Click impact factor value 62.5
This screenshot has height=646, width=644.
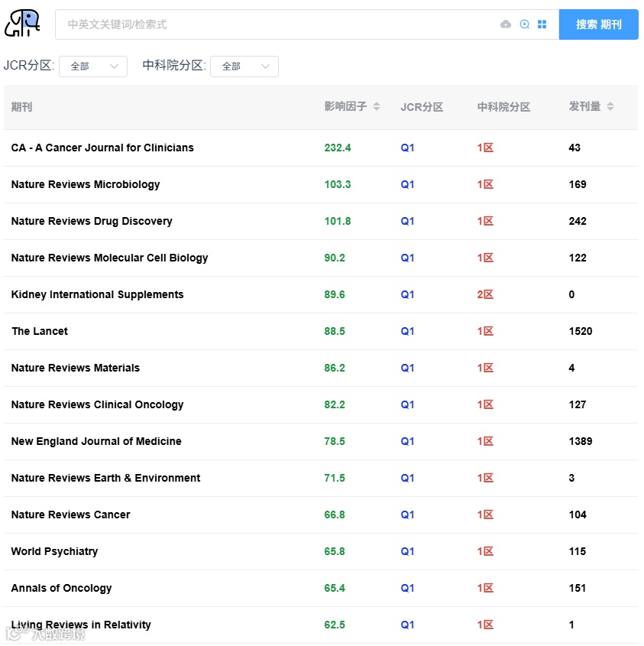335,625
